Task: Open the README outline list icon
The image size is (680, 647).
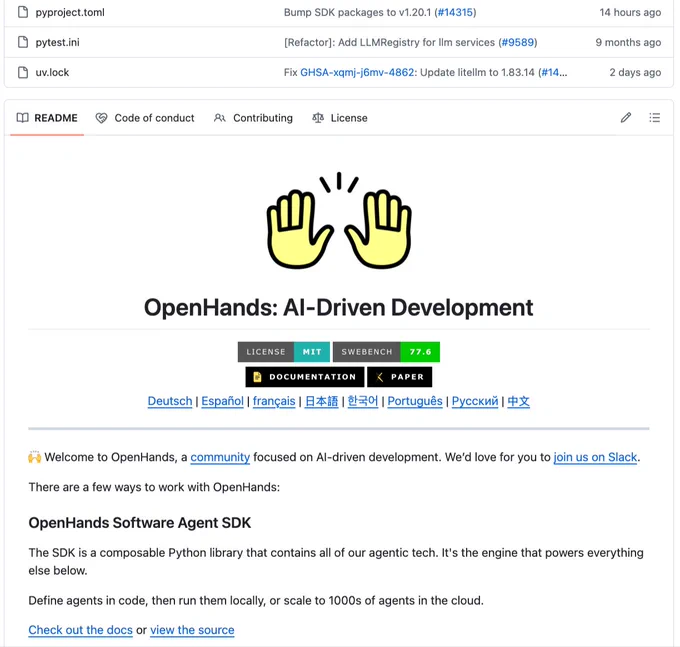Action: (654, 118)
